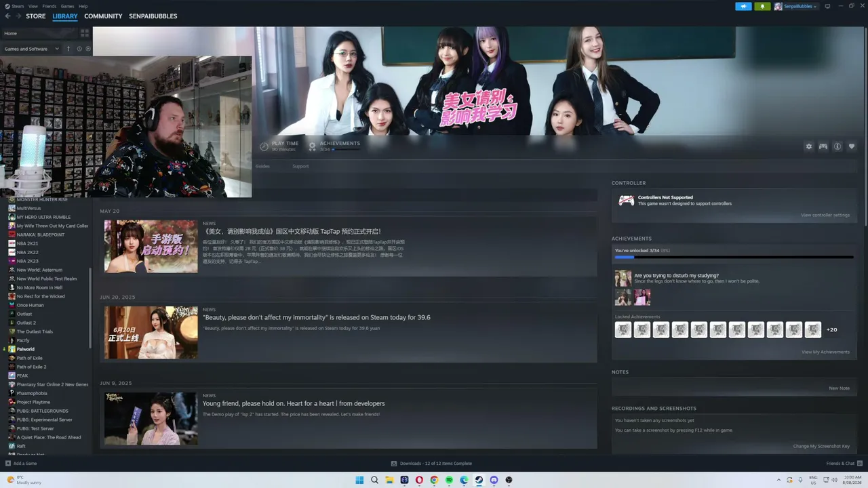Filter ready-to-play games with play icon
868x488 pixels.
pos(87,49)
